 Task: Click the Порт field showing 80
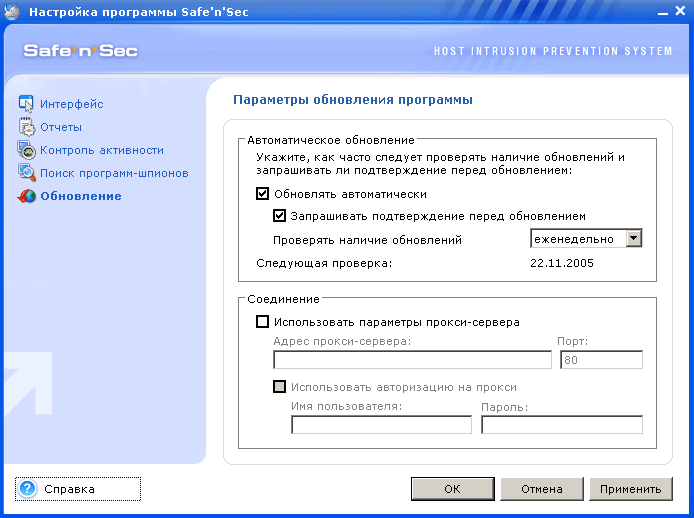[x=601, y=360]
